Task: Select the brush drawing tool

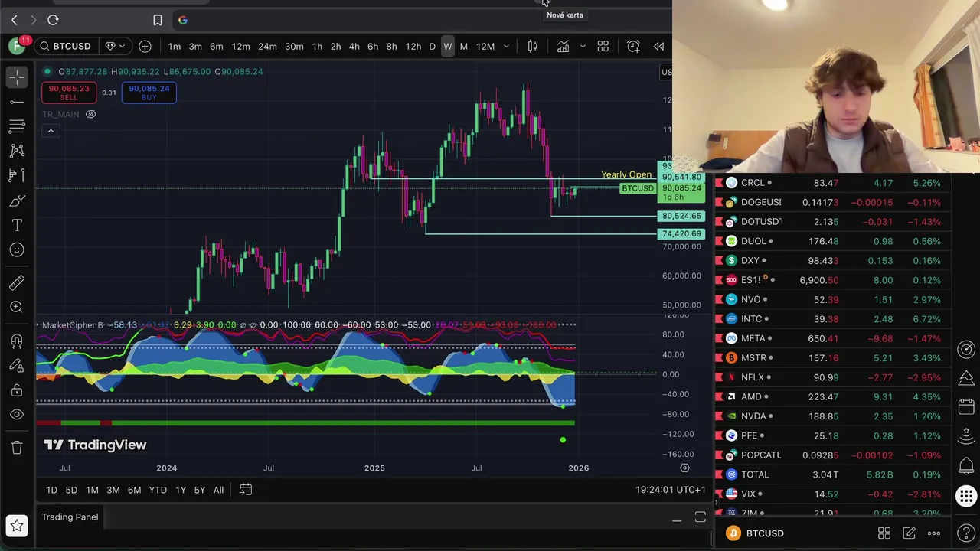Action: [17, 201]
